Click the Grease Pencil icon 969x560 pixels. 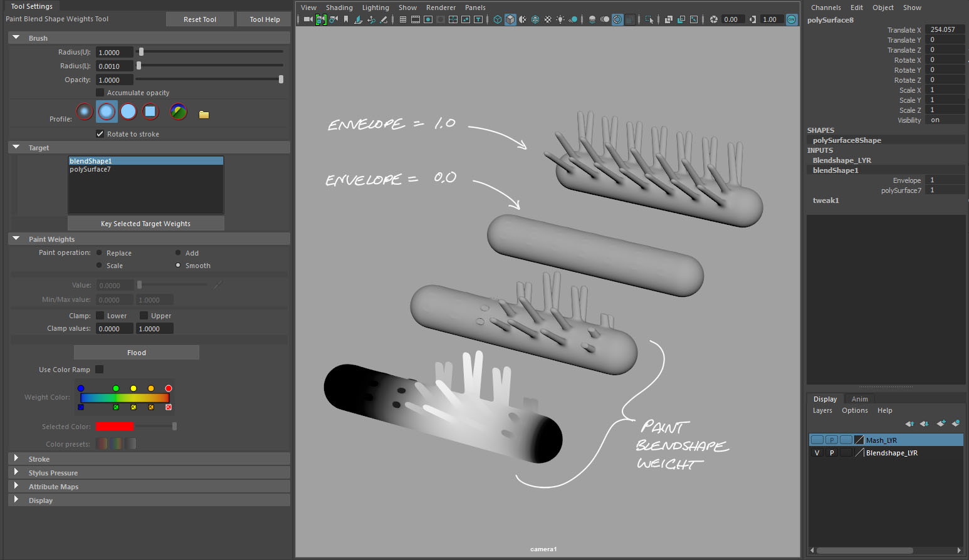tap(384, 19)
